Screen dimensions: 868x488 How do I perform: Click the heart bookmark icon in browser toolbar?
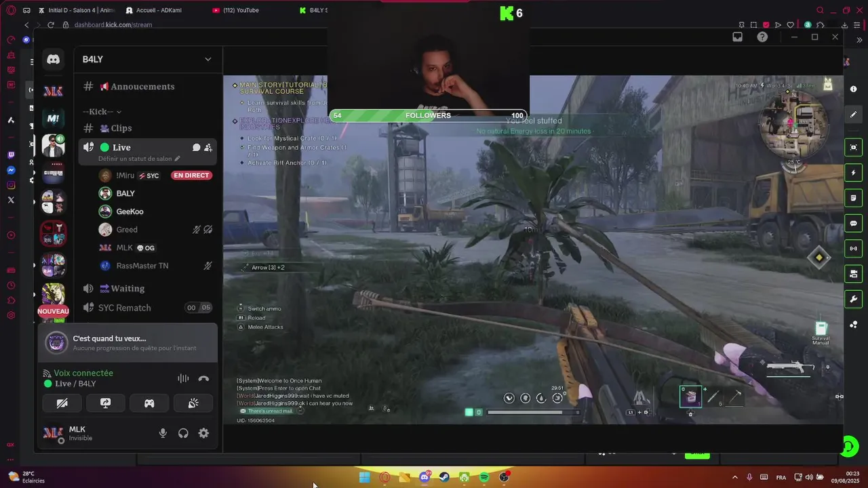pos(790,25)
